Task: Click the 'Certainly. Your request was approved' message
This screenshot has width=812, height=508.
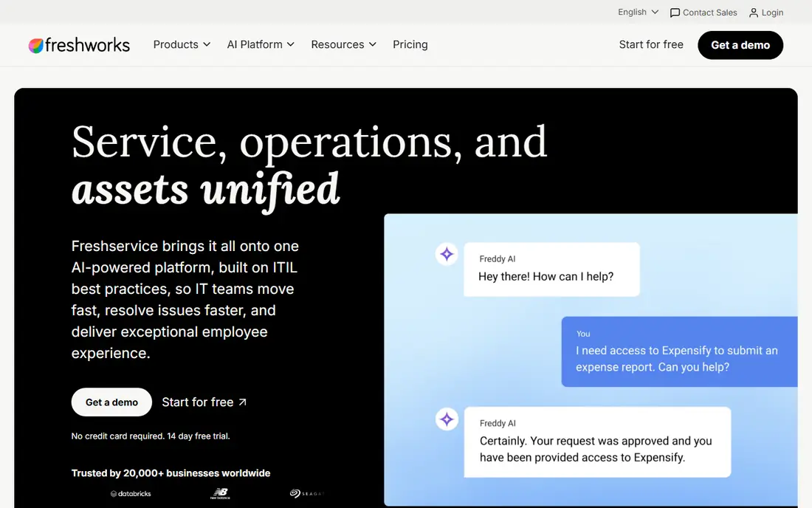Action: [x=596, y=449]
